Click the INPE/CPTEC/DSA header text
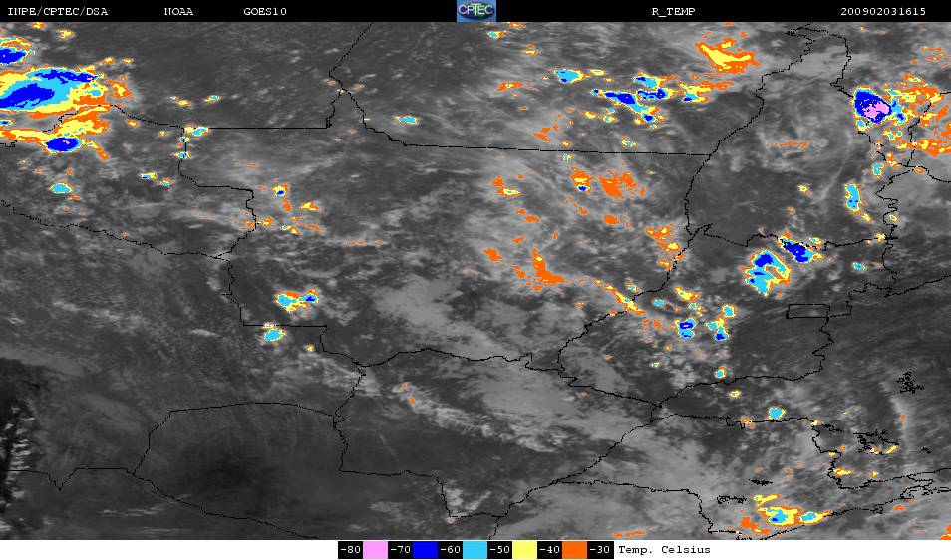 click(x=57, y=12)
